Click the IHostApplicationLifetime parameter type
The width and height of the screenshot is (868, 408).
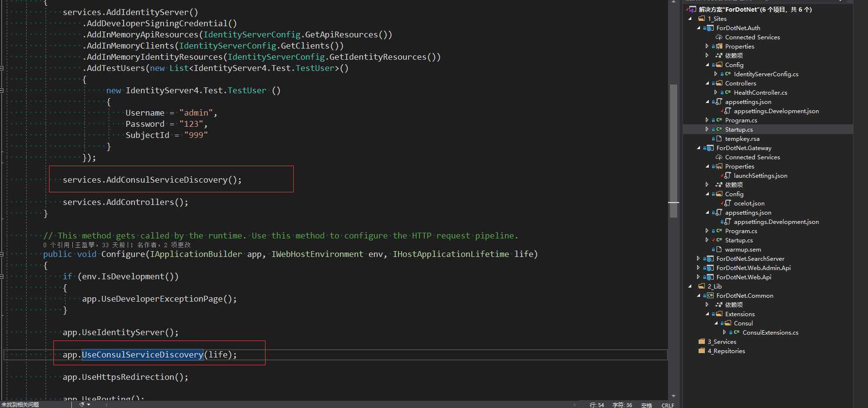click(451, 254)
